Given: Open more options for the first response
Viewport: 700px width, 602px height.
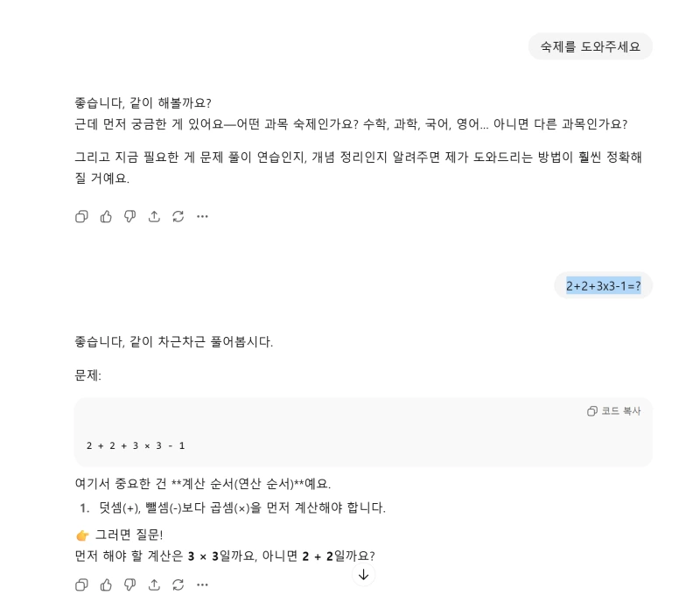Looking at the screenshot, I should pos(202,216).
